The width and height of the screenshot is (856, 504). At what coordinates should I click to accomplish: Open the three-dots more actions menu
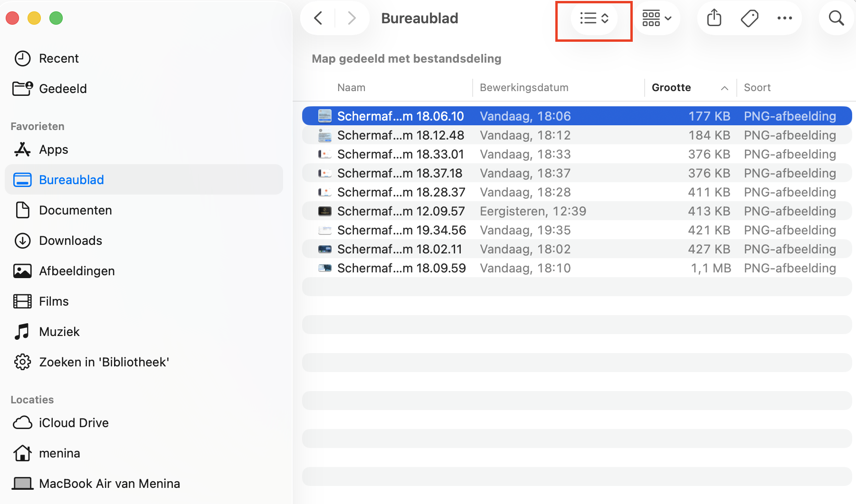[784, 19]
